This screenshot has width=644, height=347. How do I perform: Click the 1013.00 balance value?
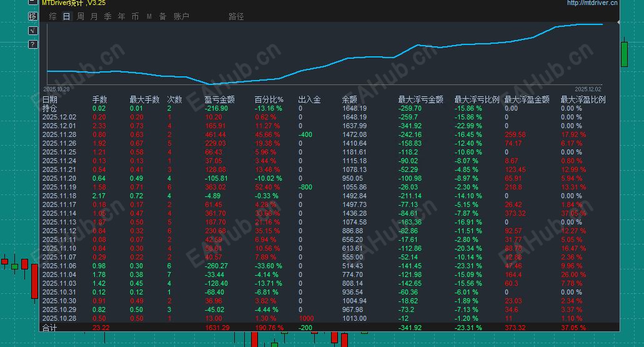click(354, 319)
